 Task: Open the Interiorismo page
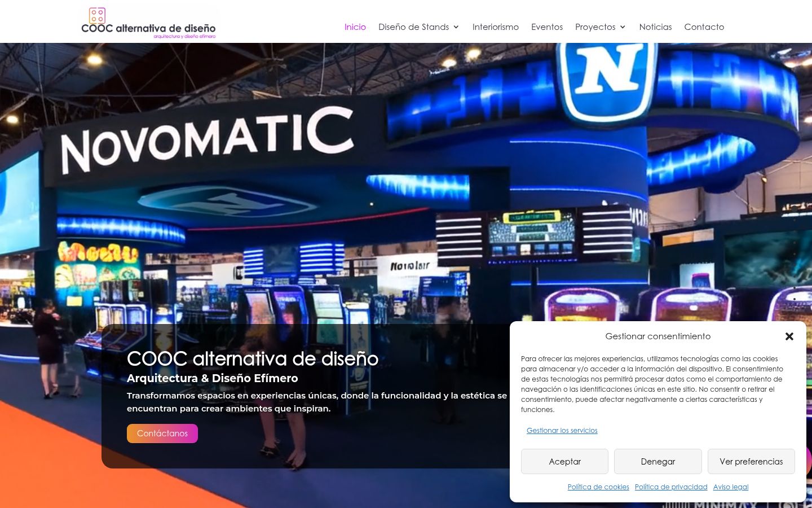point(496,27)
